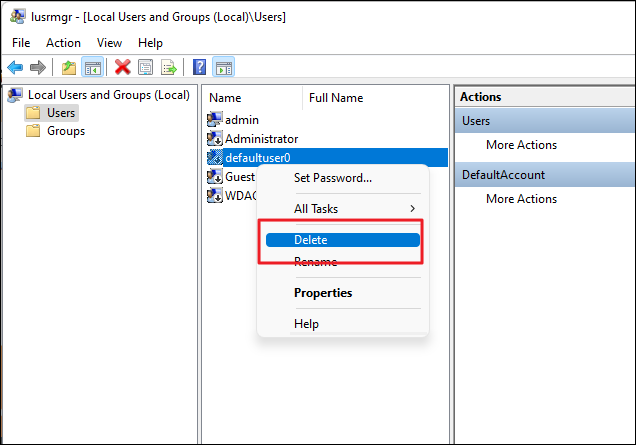Click the red X Delete toolbar icon
The width and height of the screenshot is (636, 445).
pyautogui.click(x=123, y=67)
